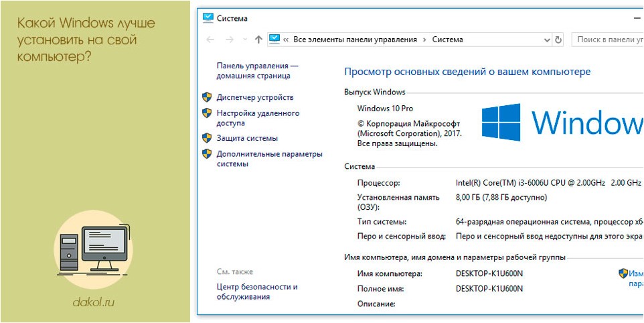Click the 'Процессор:' label
644x323 pixels.
tap(378, 183)
